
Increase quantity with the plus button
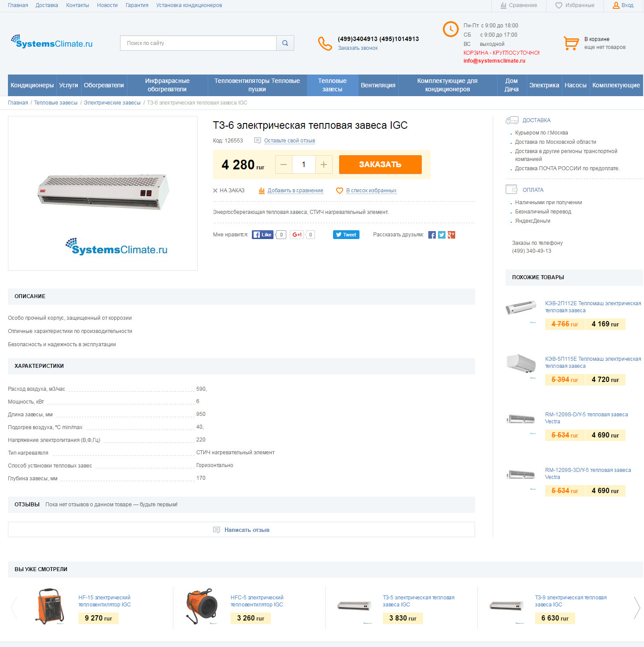coord(324,165)
